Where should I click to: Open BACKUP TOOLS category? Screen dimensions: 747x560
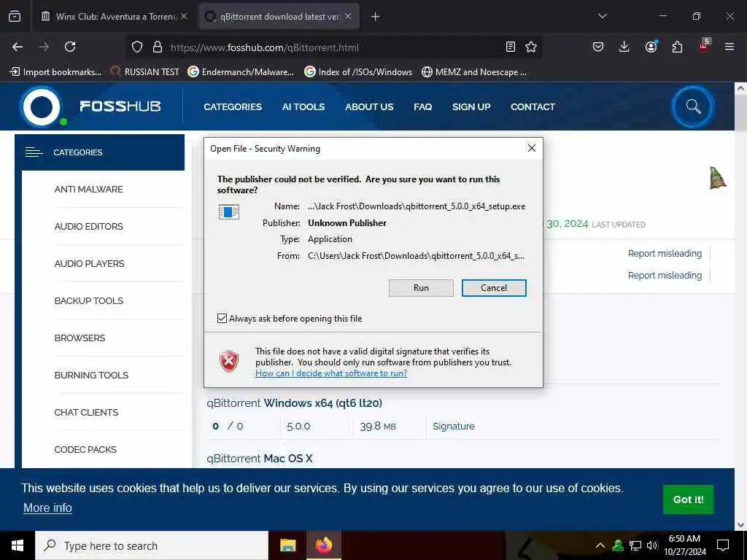88,300
